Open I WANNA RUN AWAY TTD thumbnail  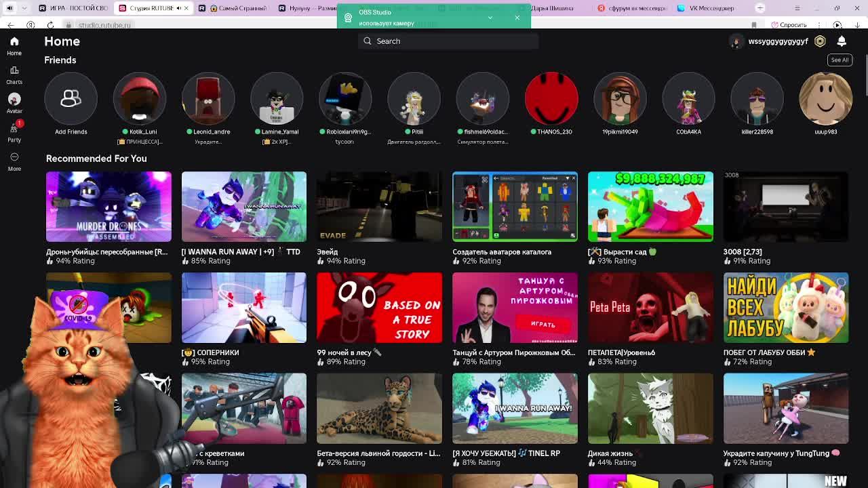point(244,207)
